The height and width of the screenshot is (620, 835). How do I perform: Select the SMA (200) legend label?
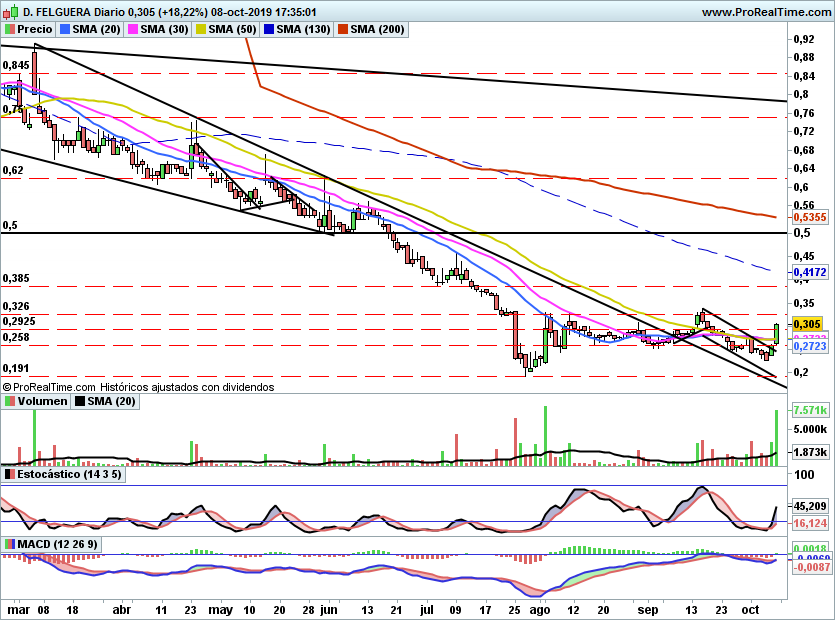(x=378, y=30)
